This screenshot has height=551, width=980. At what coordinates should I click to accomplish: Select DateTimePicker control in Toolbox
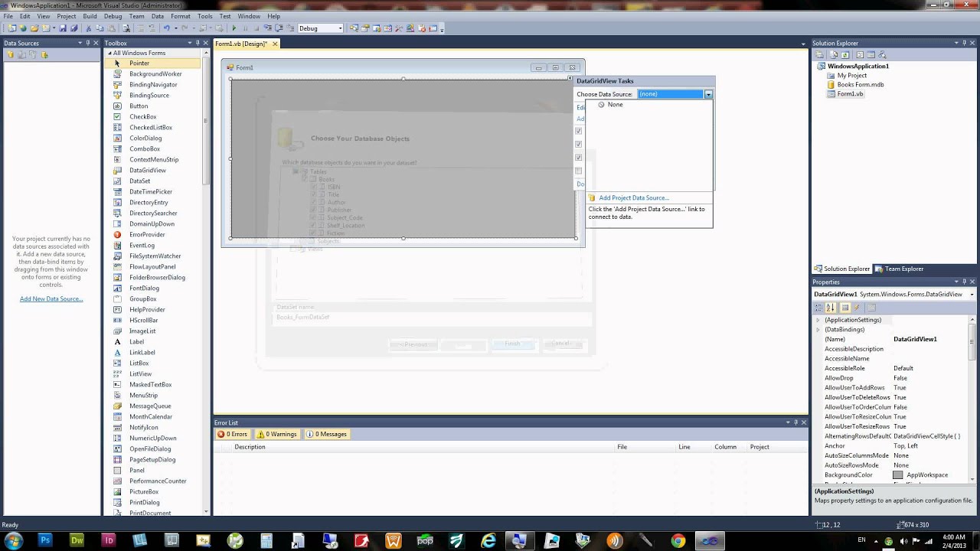(152, 192)
